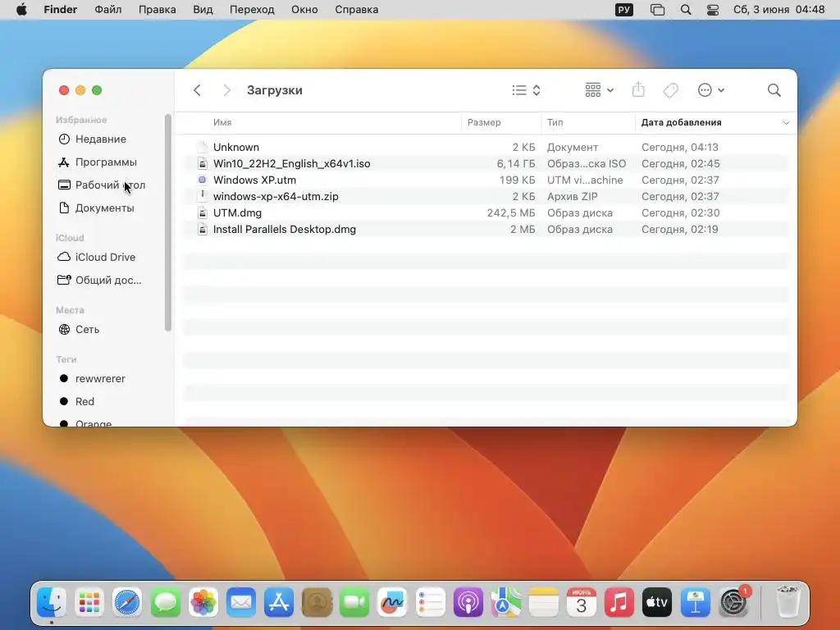Open Control Center in menu bar
This screenshot has width=840, height=630.
pos(713,10)
